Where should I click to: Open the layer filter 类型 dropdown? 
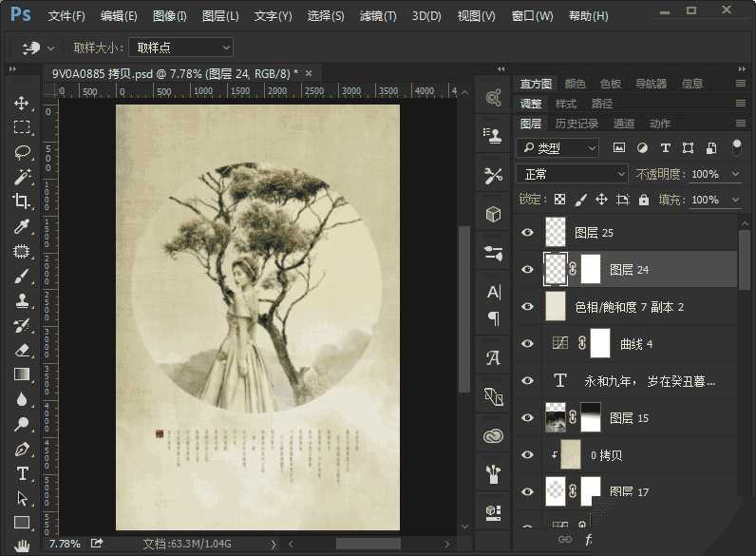click(x=558, y=148)
